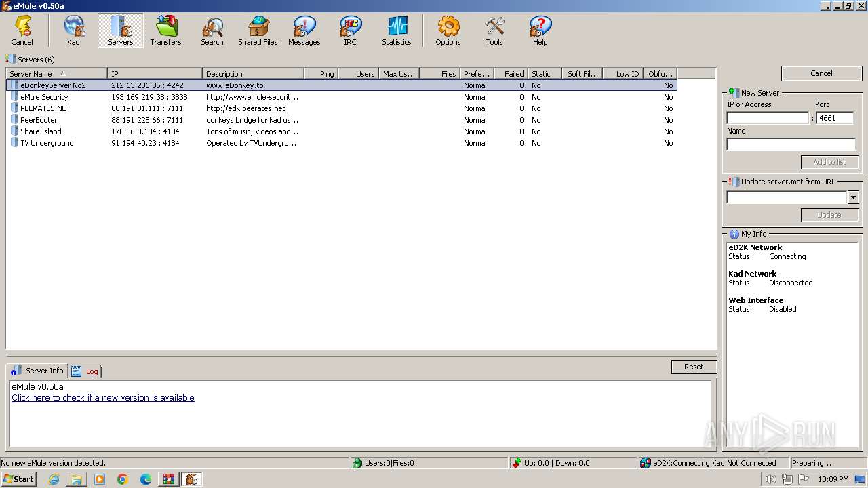Open the Transfers window

pyautogui.click(x=166, y=30)
